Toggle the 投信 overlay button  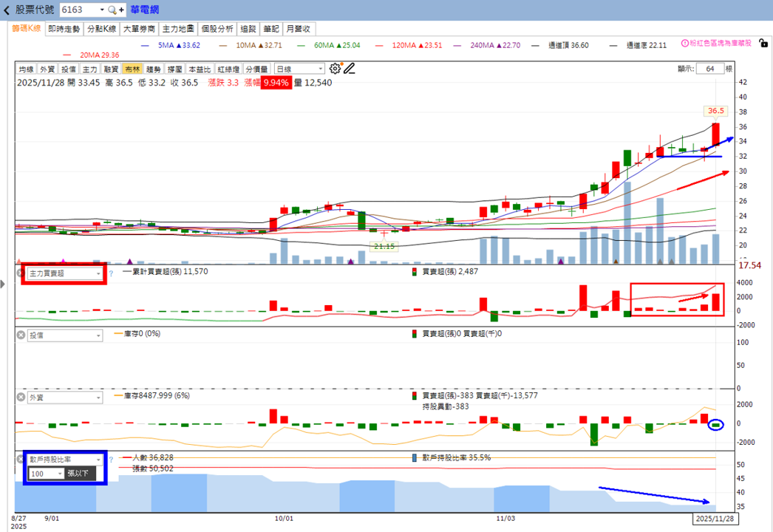click(69, 69)
